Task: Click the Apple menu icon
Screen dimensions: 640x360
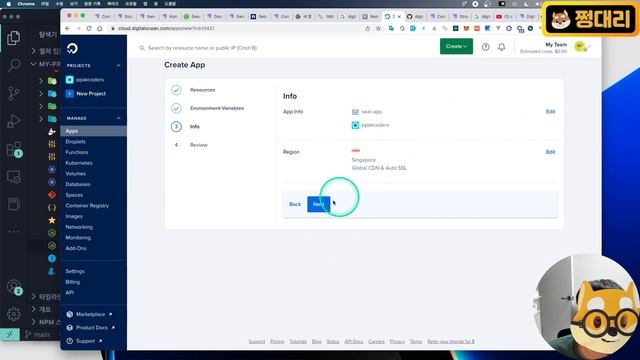Action: coord(8,4)
